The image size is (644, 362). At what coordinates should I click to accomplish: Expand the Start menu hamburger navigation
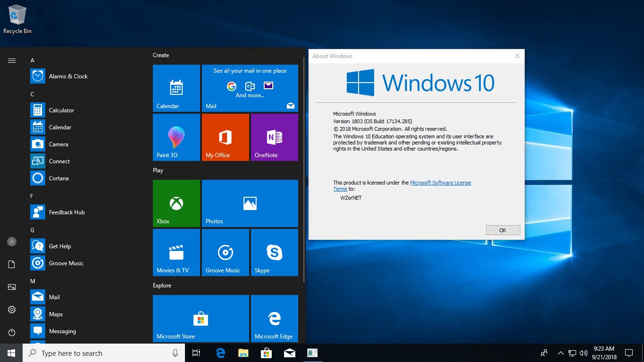coord(12,60)
